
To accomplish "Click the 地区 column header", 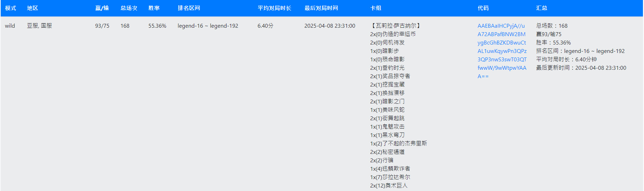I will (x=32, y=8).
